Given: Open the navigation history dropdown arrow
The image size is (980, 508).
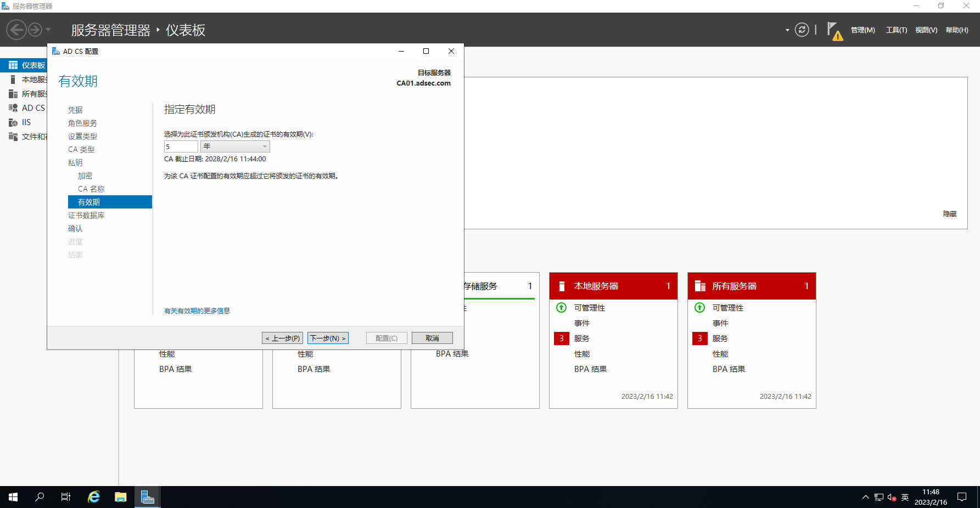Looking at the screenshot, I should pyautogui.click(x=48, y=30).
